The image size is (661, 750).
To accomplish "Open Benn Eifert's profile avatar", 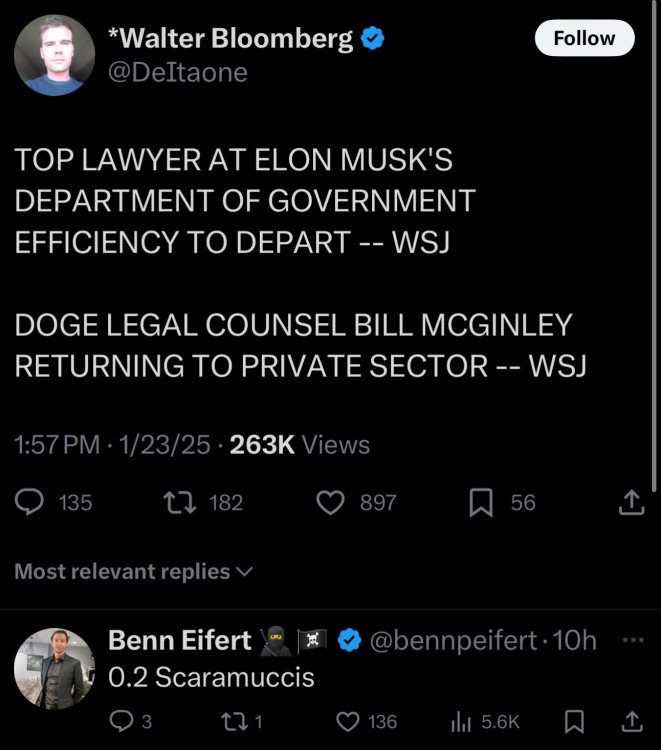I will pos(54,668).
